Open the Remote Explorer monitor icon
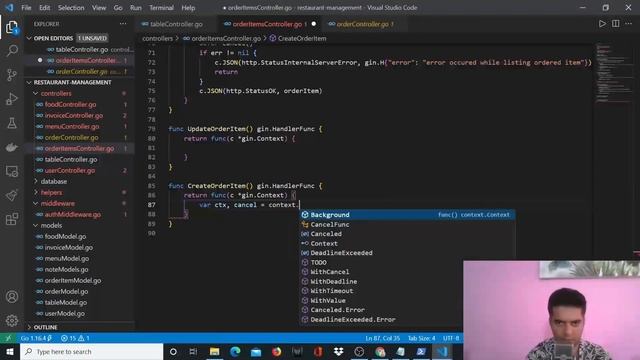Viewport: 640px width, 360px height. (12, 171)
